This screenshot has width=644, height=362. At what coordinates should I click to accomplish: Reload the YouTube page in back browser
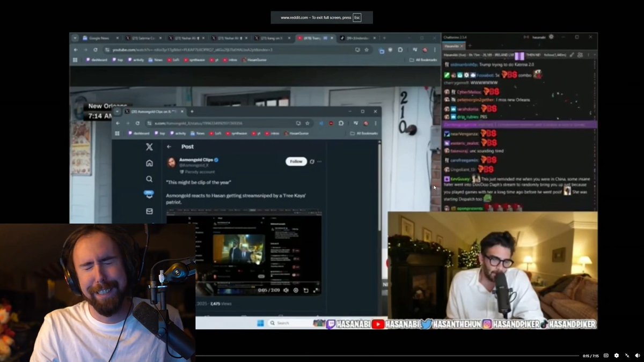(95, 49)
